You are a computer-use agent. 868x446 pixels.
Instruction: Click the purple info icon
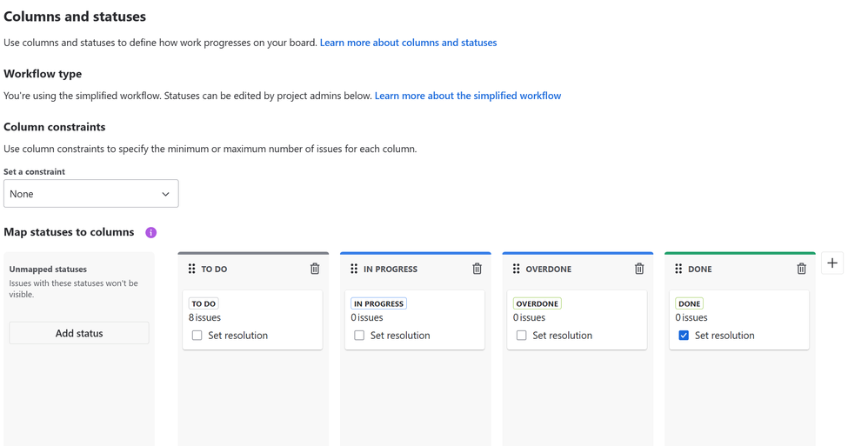coord(151,232)
